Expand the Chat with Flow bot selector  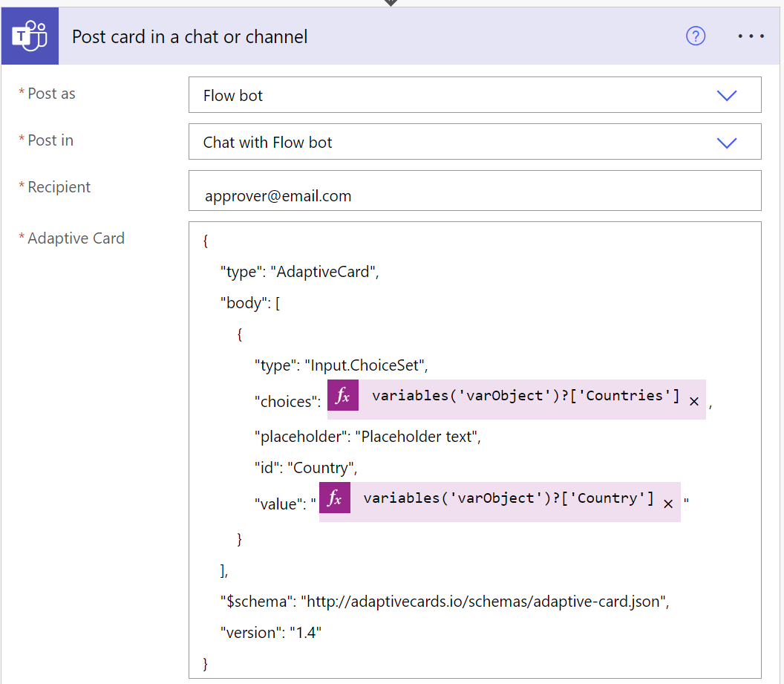[x=727, y=141]
